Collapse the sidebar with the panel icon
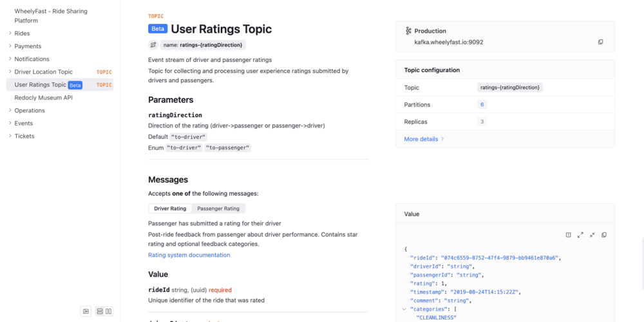644x322 pixels. (x=86, y=311)
